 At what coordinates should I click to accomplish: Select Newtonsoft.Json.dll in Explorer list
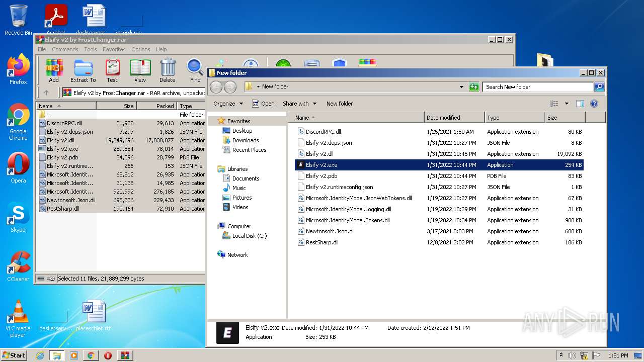coord(439,231)
